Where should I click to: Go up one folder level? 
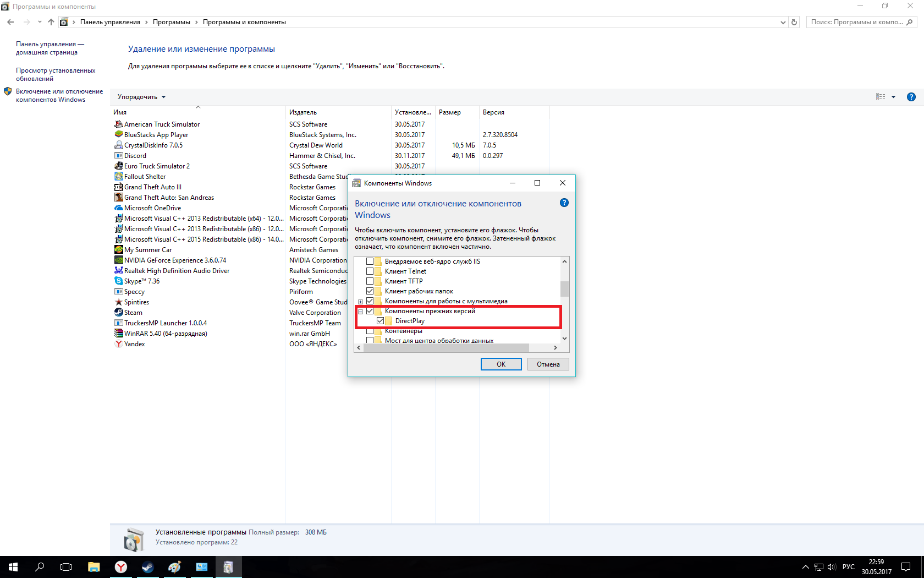click(51, 22)
